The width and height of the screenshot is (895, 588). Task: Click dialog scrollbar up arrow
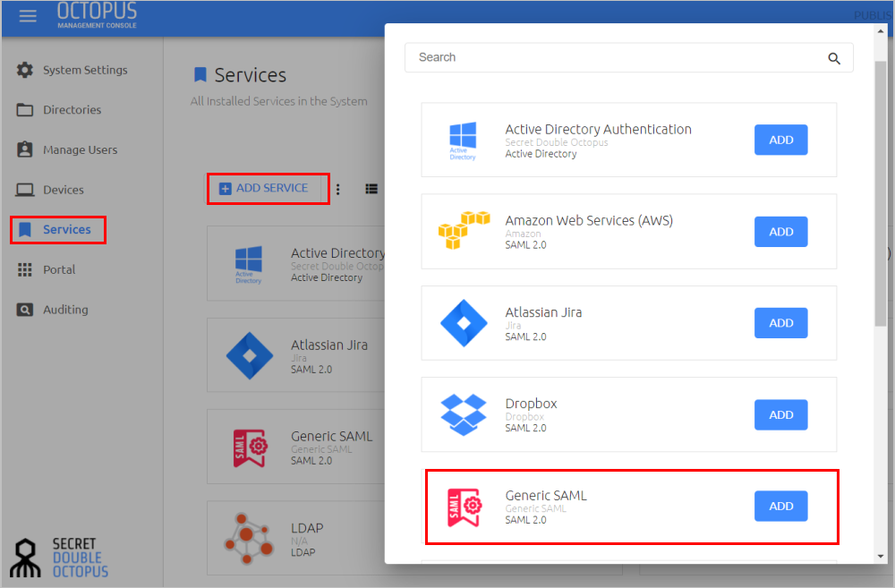point(881,31)
